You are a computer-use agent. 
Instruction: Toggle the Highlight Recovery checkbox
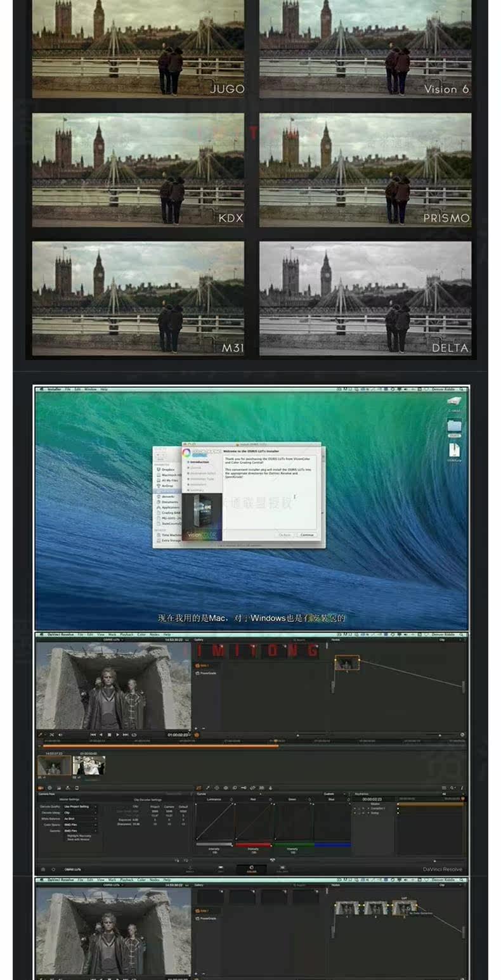[x=78, y=836]
